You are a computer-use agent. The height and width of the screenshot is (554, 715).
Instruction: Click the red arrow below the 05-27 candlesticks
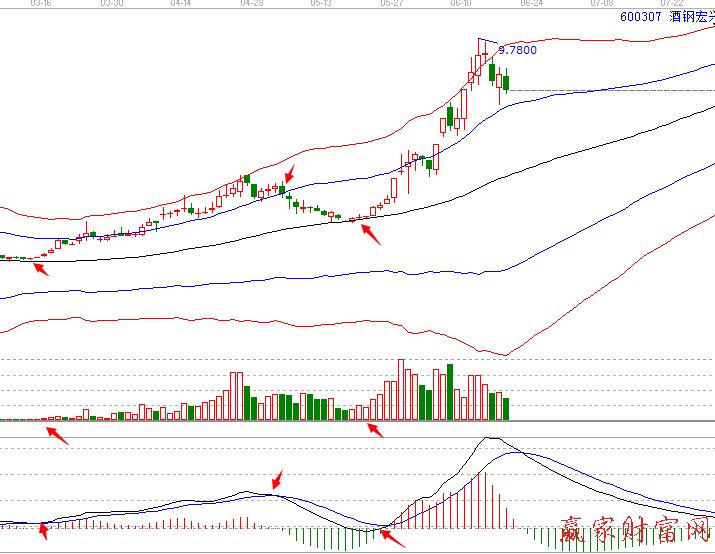(x=370, y=233)
